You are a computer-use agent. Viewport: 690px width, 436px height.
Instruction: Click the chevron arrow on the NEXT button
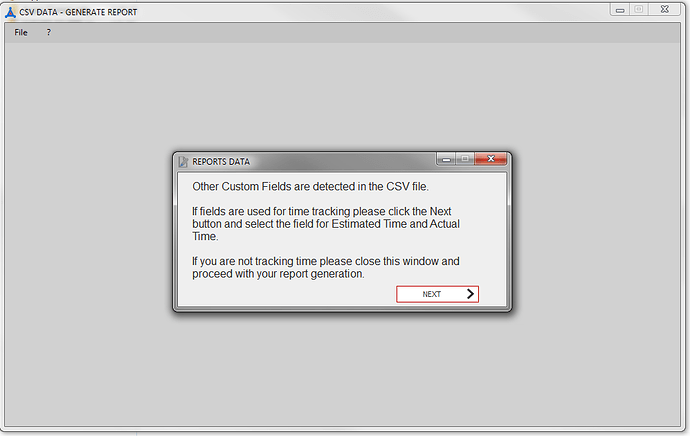tap(470, 294)
